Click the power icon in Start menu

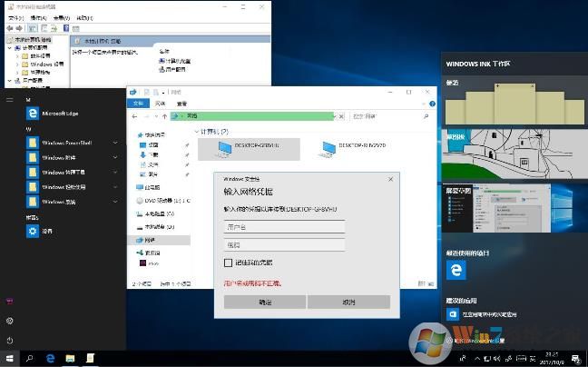pyautogui.click(x=9, y=339)
